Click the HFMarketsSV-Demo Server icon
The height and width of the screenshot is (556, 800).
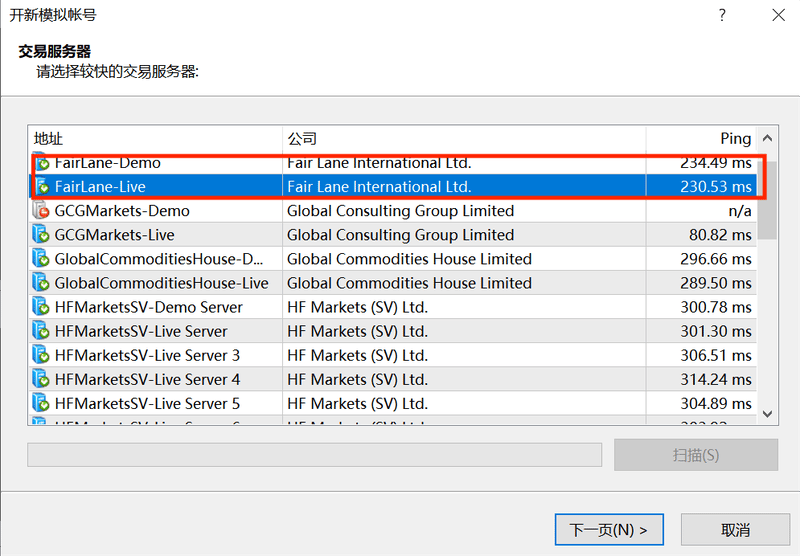pos(41,307)
